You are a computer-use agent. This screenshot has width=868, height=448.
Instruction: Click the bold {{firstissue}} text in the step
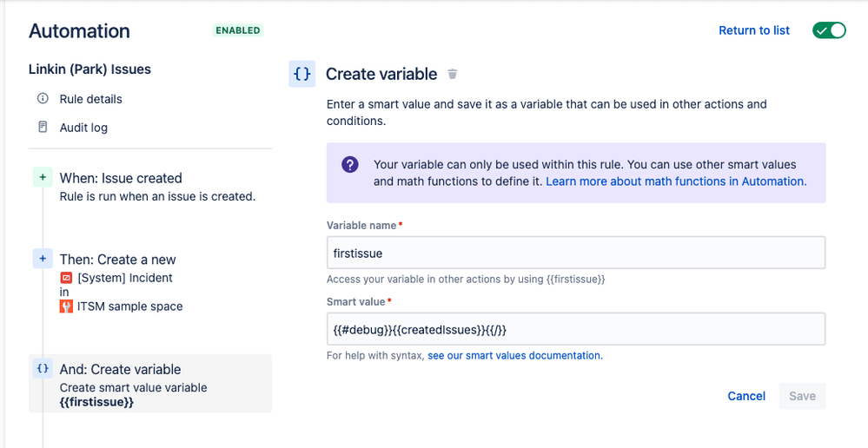point(96,402)
